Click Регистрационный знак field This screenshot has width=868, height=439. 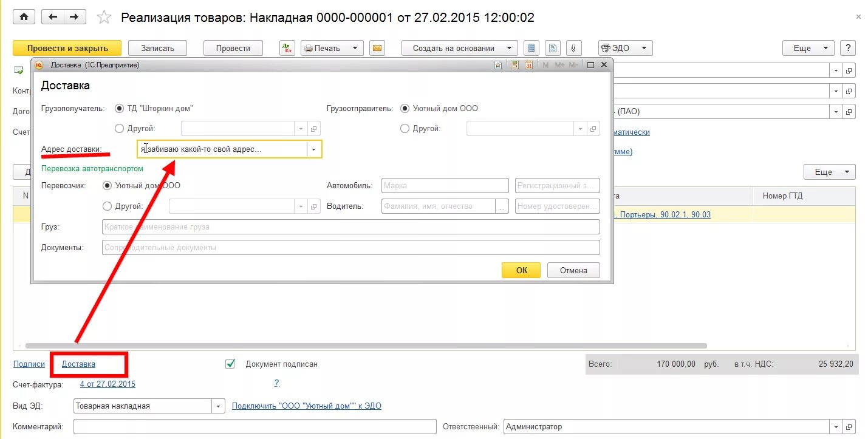557,186
